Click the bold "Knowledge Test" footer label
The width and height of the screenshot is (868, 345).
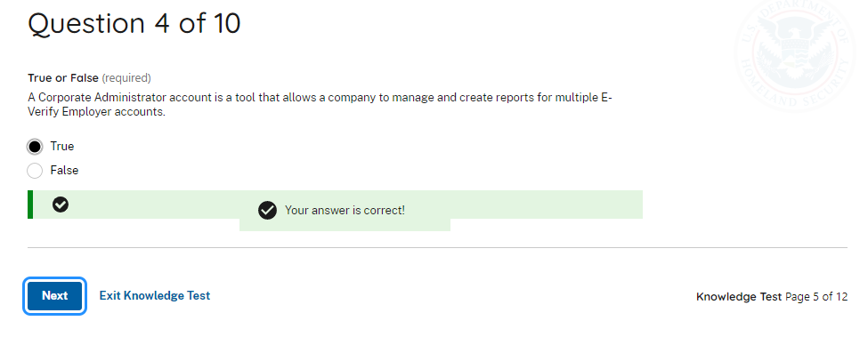point(739,297)
